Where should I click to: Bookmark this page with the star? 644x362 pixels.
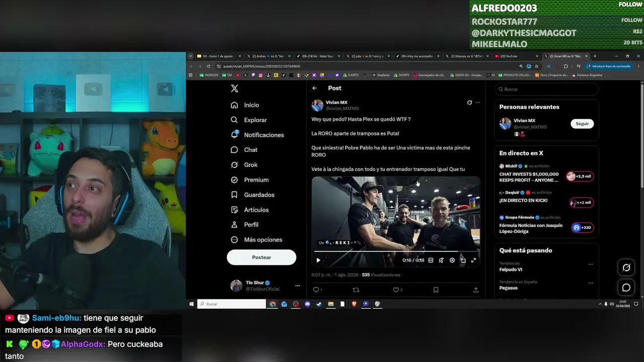[536, 66]
